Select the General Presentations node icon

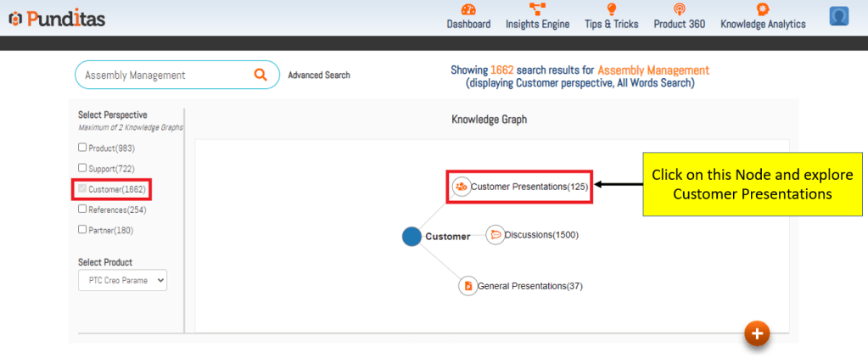pyautogui.click(x=468, y=286)
